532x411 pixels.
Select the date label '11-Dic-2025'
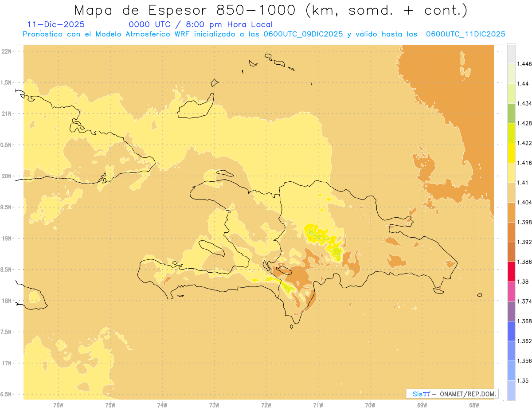[x=56, y=24]
